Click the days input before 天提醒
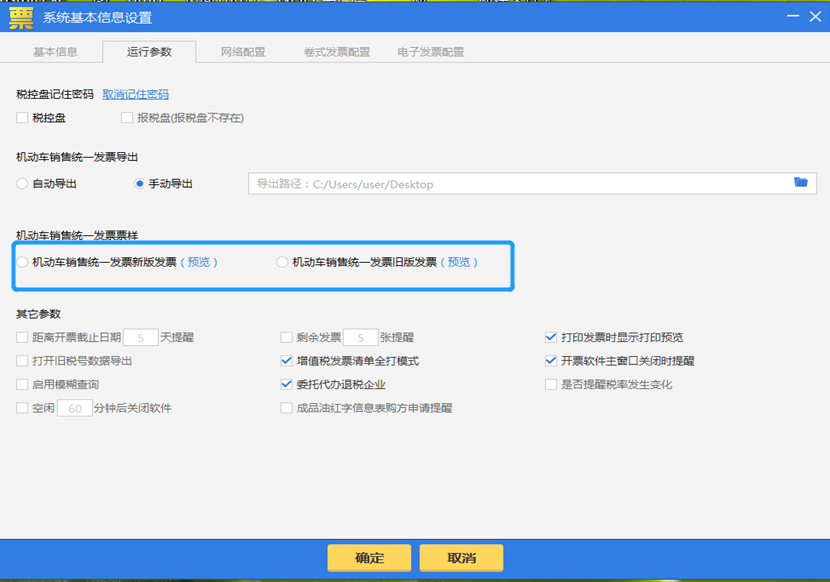 tap(141, 337)
